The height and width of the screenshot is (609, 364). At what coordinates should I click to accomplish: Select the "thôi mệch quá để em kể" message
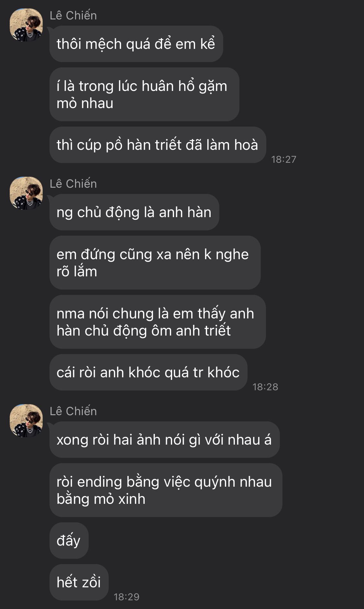coord(136,44)
